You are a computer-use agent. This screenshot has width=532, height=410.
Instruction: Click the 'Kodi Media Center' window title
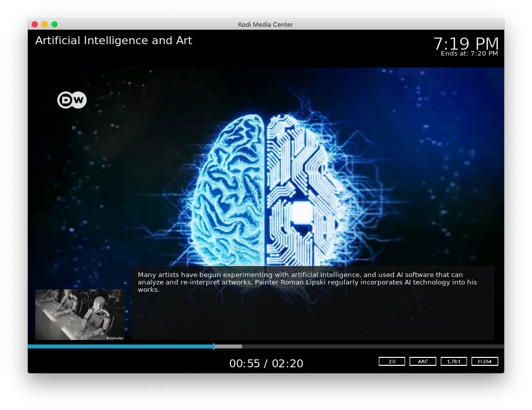click(x=266, y=24)
